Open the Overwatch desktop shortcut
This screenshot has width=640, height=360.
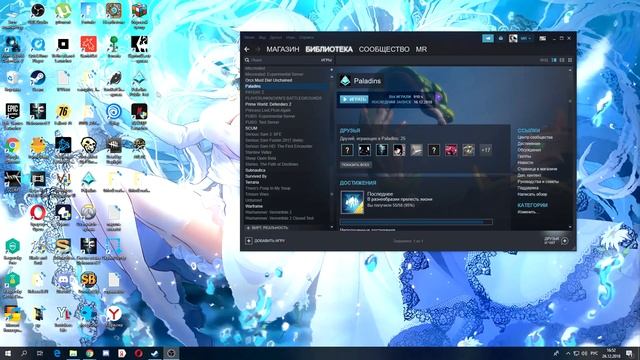point(89,217)
